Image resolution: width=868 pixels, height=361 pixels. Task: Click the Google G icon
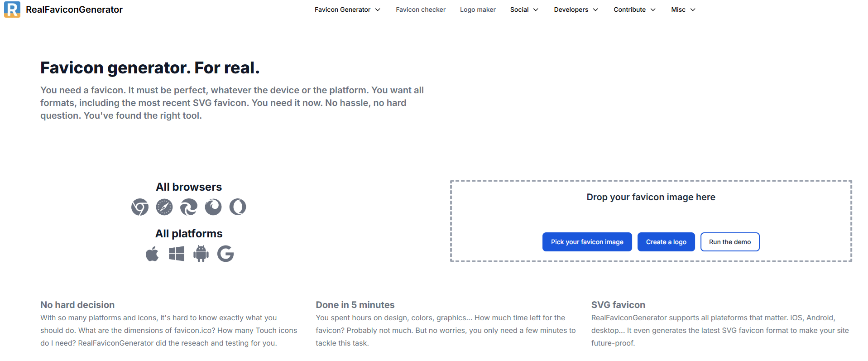225,254
